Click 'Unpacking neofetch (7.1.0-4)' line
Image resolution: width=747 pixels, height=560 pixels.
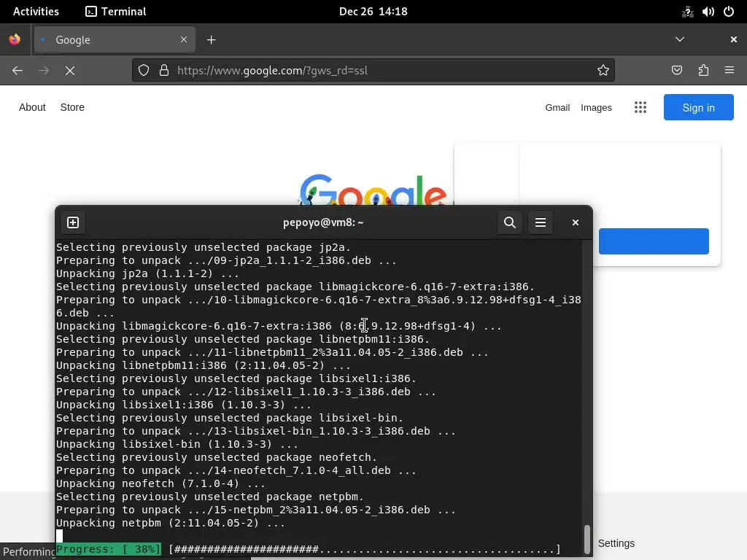(160, 483)
